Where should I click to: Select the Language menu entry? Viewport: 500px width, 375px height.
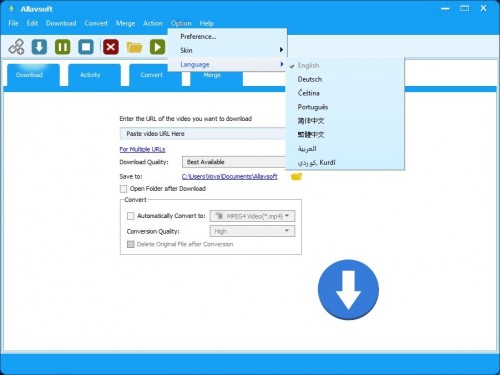click(x=227, y=64)
